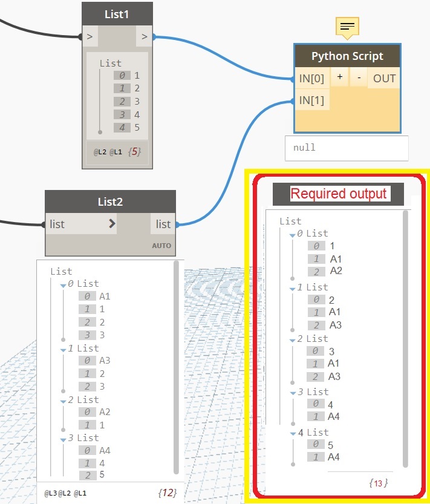
Task: Collapse 0 List in Required output
Action: [x=292, y=235]
